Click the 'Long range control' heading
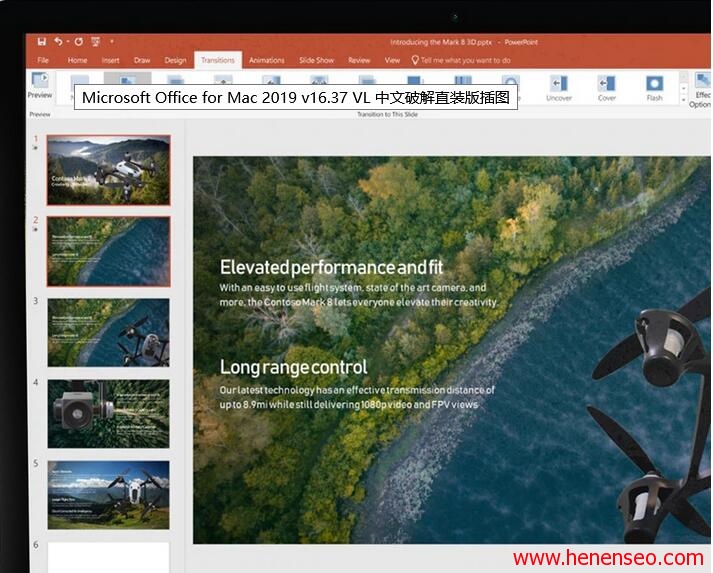 294,367
